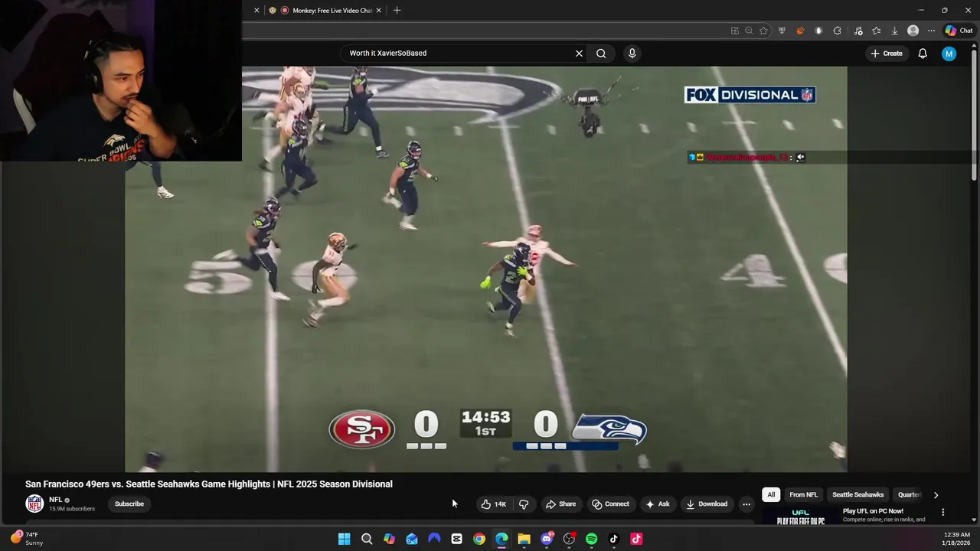The width and height of the screenshot is (980, 551).
Task: Download the video via Download button
Action: (706, 504)
